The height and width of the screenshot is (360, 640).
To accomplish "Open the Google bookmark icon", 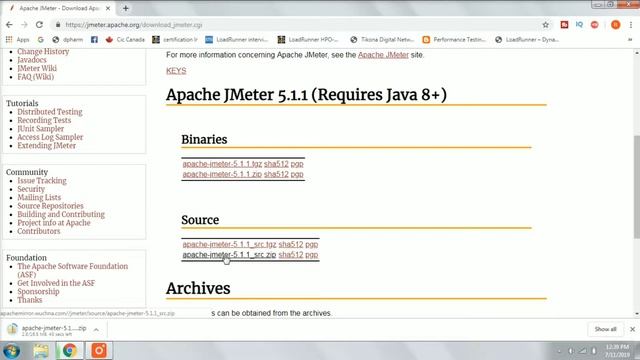I will point(40,40).
